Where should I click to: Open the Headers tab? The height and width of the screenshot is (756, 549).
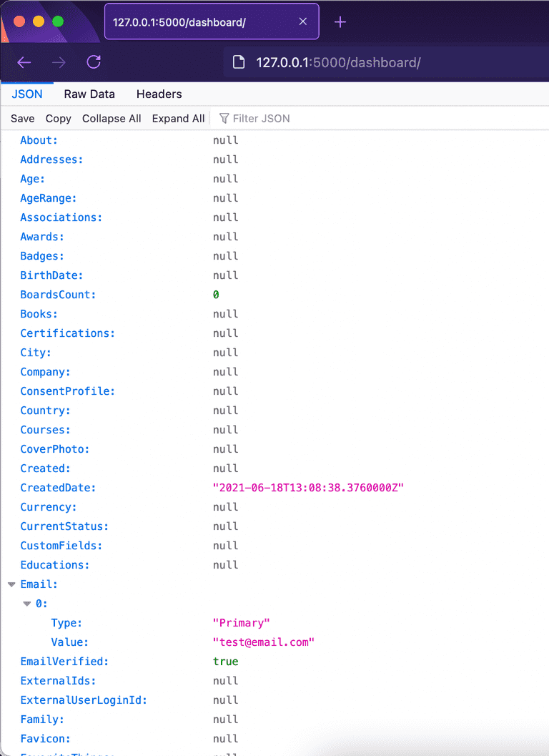click(x=159, y=94)
